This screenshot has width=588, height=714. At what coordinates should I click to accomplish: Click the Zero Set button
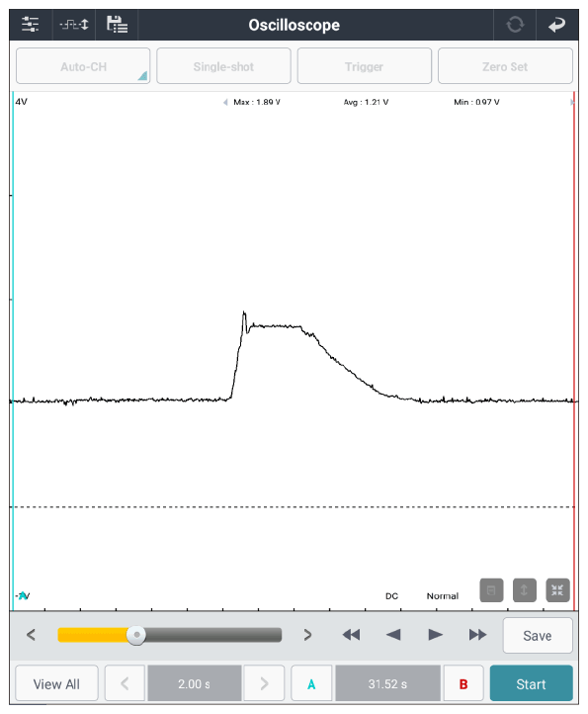505,66
